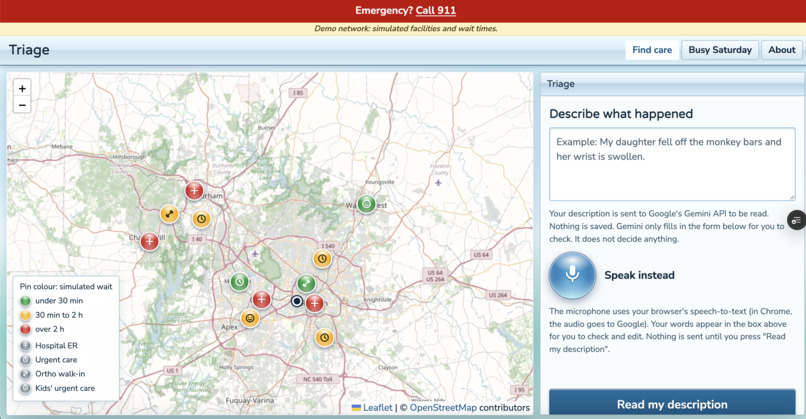Open the dark floating side panel button
The image size is (806, 419).
click(x=796, y=220)
